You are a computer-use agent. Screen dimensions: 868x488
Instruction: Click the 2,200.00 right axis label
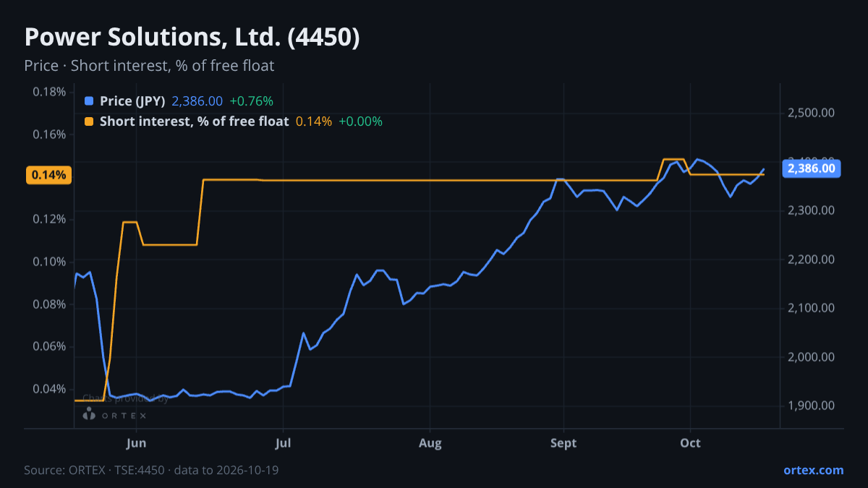point(811,260)
